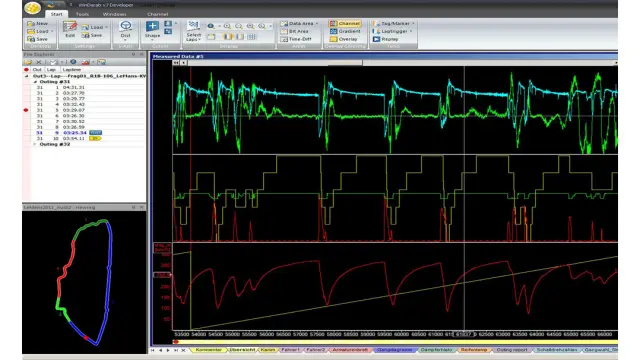
Task: Click the Measured Data #5 window title bar
Action: tap(384, 56)
